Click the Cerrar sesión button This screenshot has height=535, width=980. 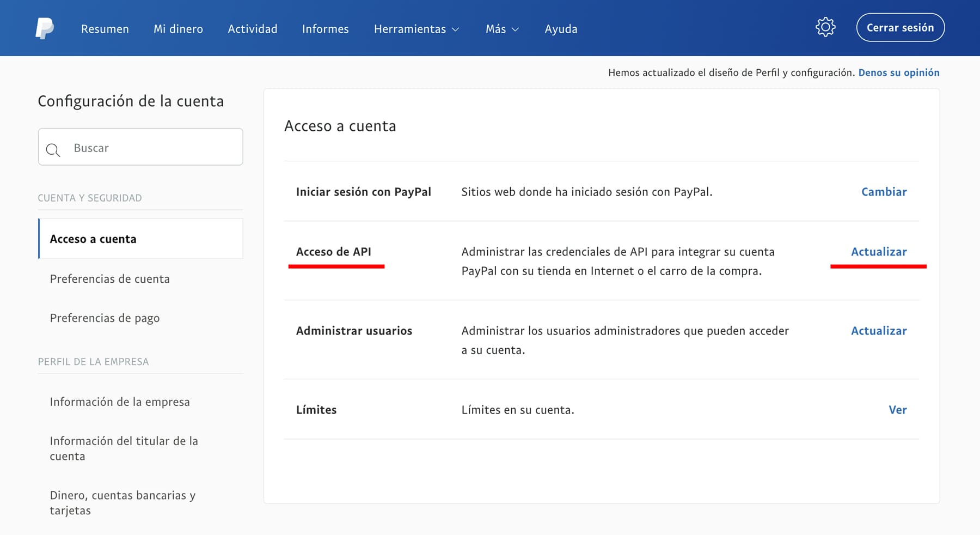901,28
